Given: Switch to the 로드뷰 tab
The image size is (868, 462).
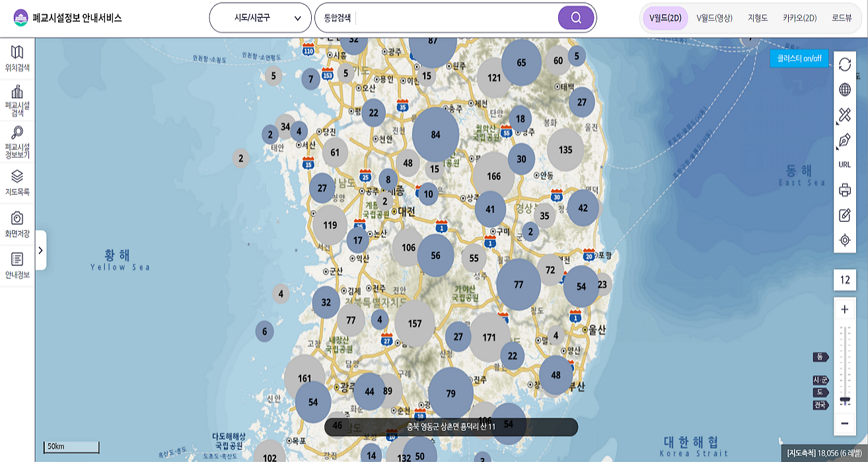Looking at the screenshot, I should point(842,18).
